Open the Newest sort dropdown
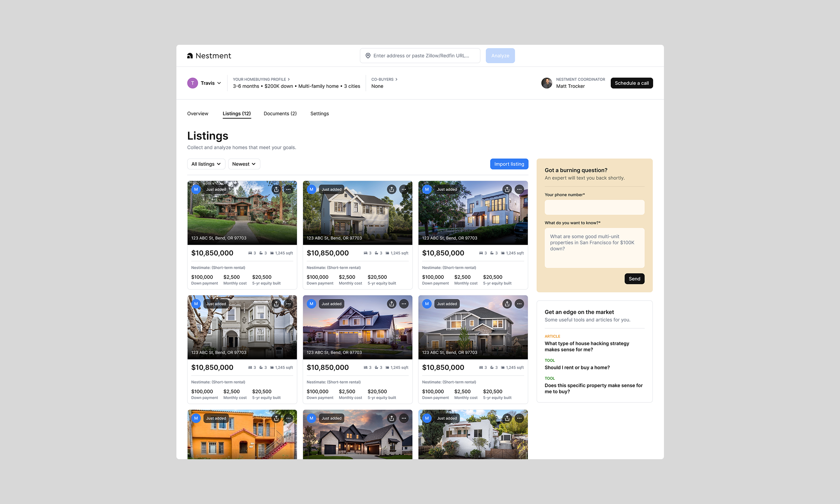Image resolution: width=840 pixels, height=504 pixels. (x=244, y=164)
